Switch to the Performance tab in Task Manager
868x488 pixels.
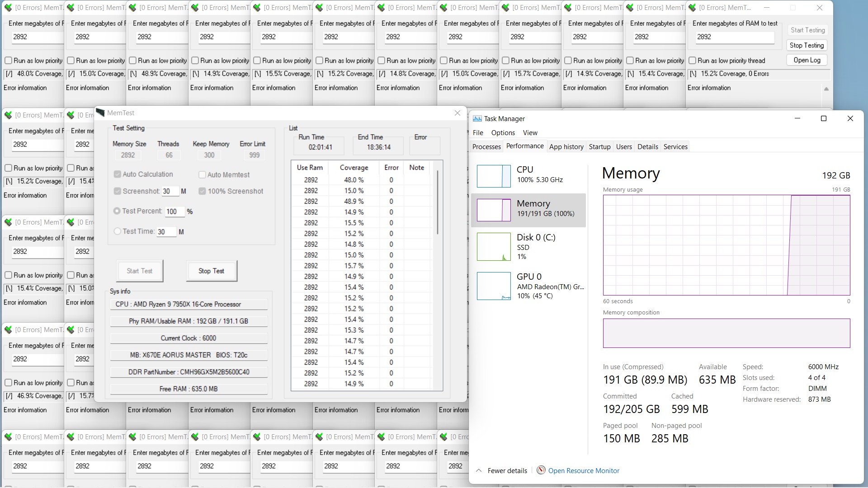524,146
